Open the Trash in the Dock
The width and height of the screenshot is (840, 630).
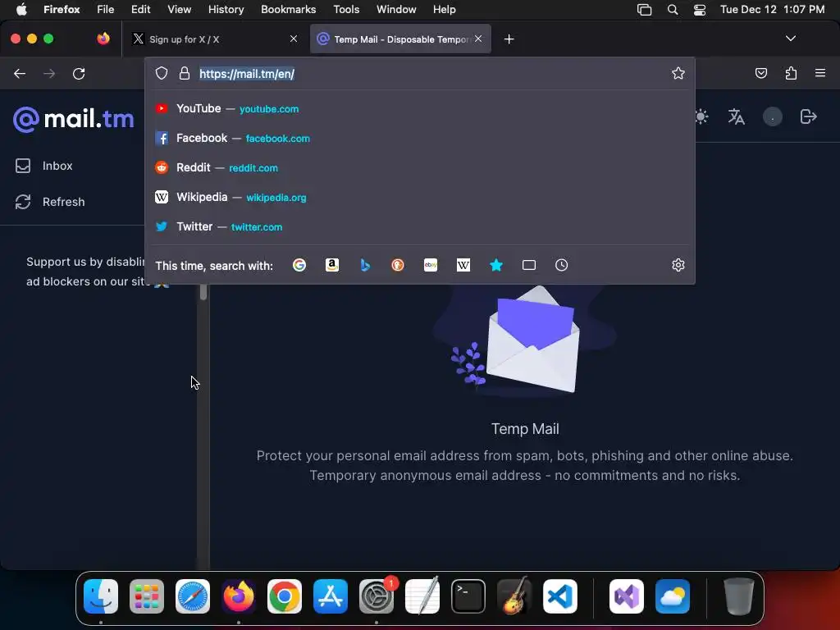pos(738,596)
